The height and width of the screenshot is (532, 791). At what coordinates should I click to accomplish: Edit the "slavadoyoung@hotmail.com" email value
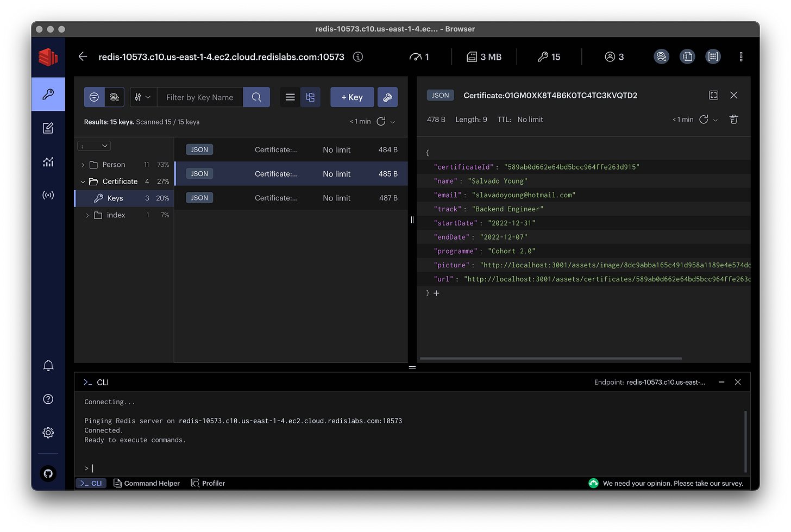coord(523,195)
